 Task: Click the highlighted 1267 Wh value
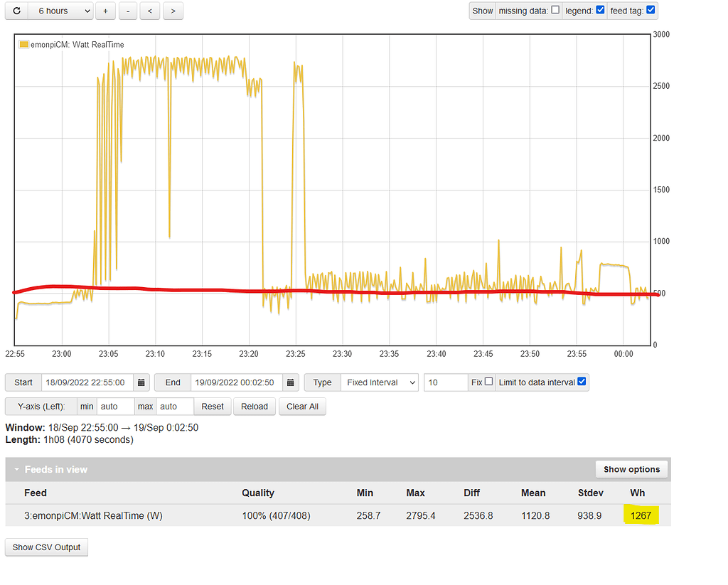point(641,514)
